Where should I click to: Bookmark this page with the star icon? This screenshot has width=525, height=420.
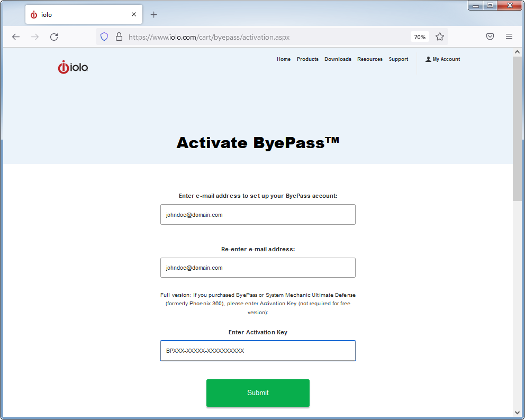click(x=440, y=37)
